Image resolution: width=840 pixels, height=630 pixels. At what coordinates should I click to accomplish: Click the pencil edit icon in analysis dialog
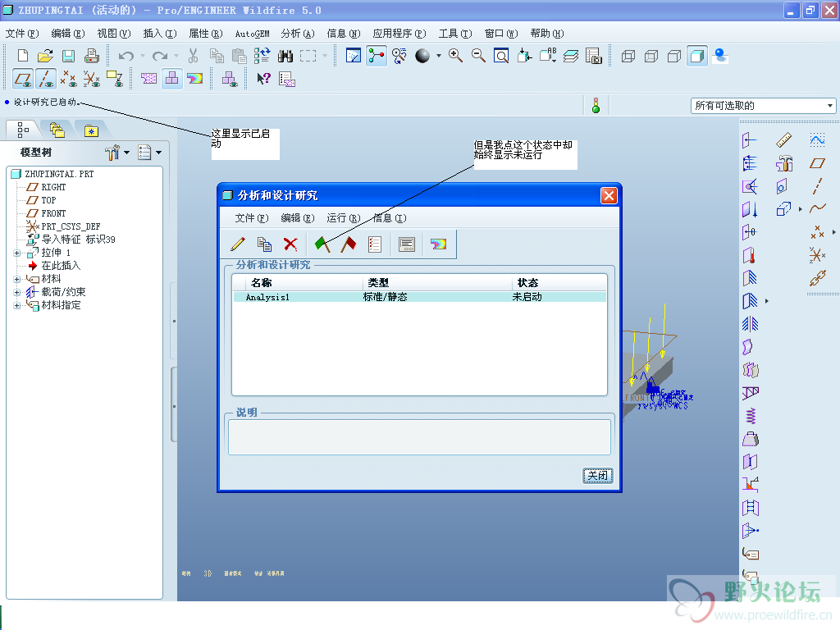tap(238, 244)
